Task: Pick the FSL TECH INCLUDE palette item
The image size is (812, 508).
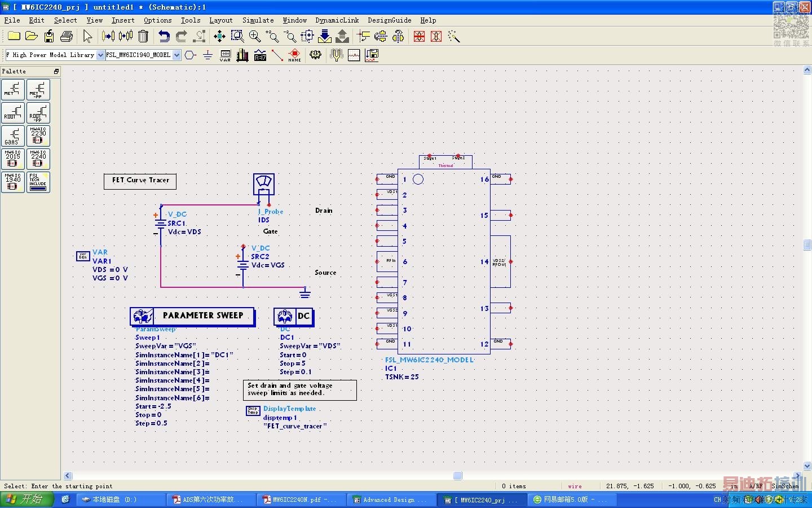Action: click(38, 182)
